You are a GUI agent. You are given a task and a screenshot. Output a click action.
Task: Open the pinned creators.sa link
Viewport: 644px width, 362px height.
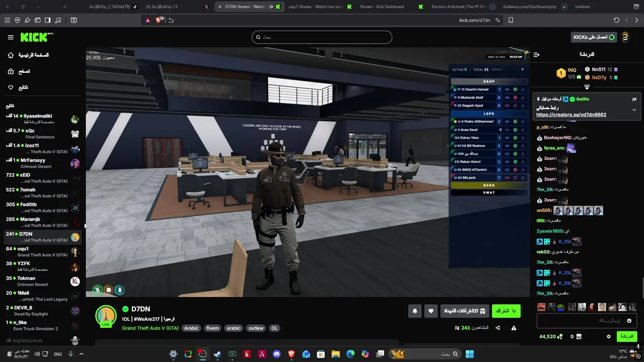(x=571, y=115)
